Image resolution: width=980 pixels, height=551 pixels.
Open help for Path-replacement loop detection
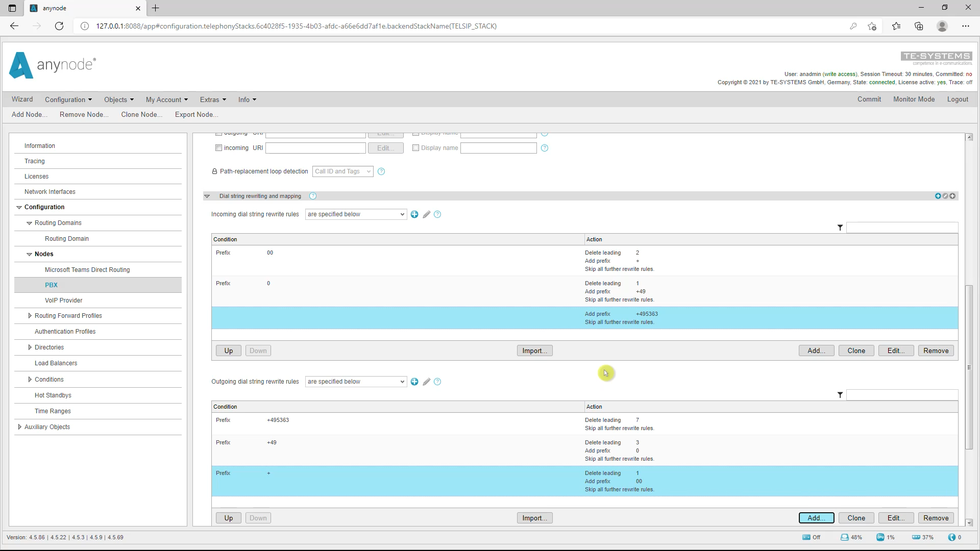click(x=381, y=171)
